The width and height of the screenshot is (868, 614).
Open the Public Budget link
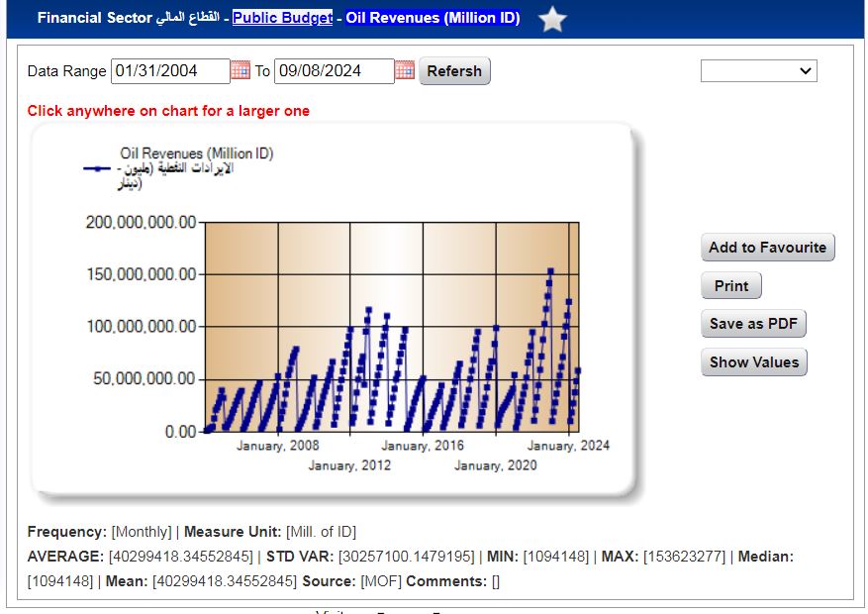(282, 18)
